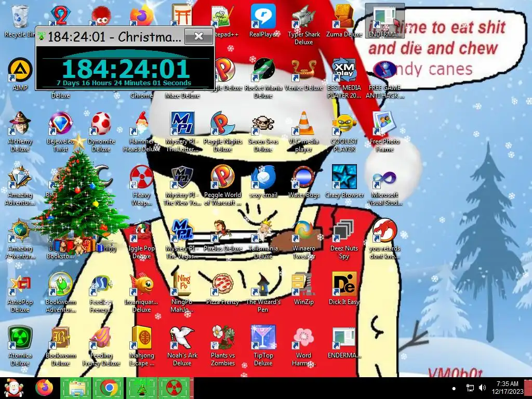The height and width of the screenshot is (399, 532).
Task: Switch to File Explorer taskbar button
Action: pos(76,388)
